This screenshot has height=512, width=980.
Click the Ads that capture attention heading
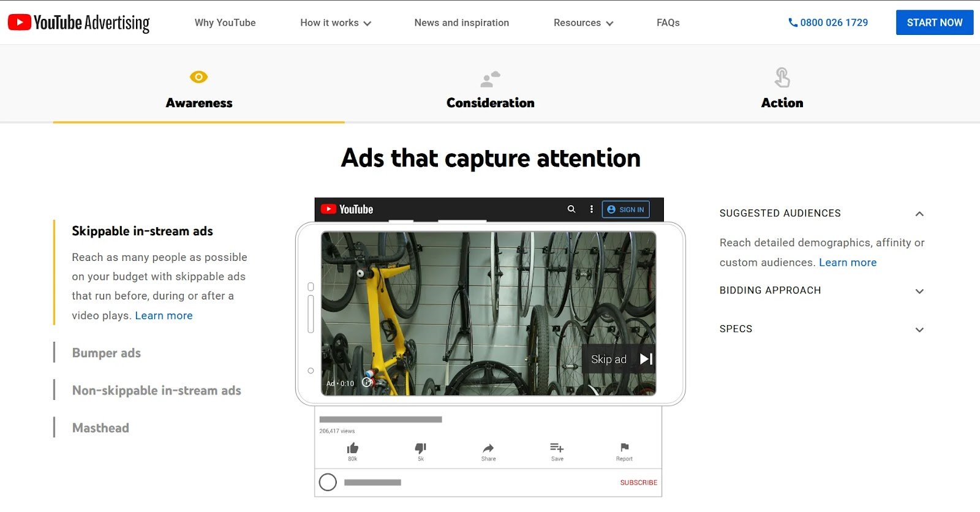[x=491, y=158]
